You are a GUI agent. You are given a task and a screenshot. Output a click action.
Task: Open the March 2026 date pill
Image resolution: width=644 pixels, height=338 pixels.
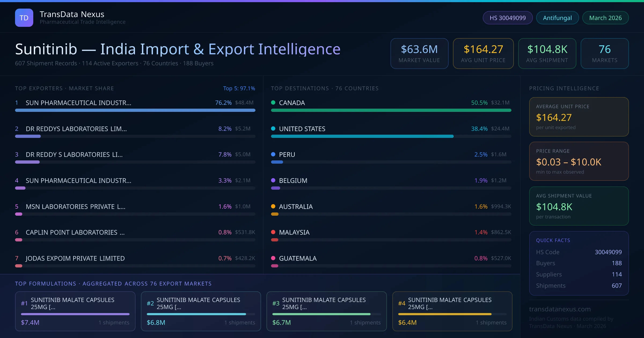point(605,18)
